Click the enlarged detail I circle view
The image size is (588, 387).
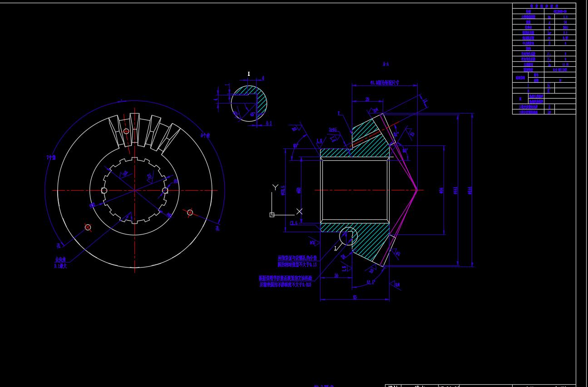(x=249, y=104)
